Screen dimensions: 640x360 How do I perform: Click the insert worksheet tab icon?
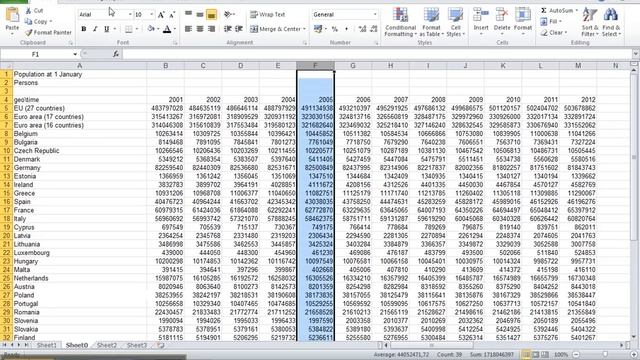click(161, 345)
